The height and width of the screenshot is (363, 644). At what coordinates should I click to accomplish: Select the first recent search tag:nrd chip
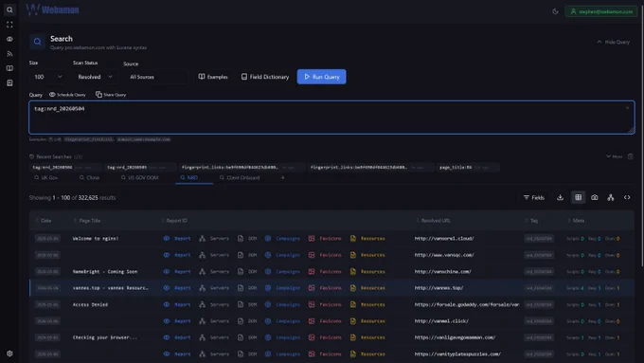coord(65,168)
